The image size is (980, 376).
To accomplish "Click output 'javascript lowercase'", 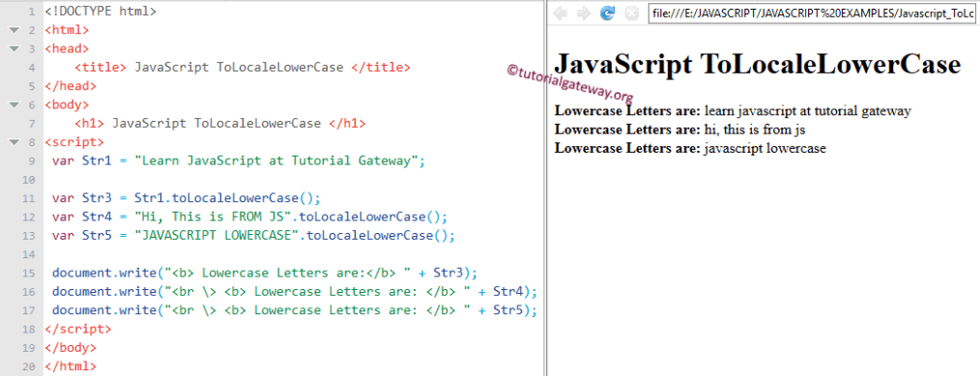I will pyautogui.click(x=765, y=149).
